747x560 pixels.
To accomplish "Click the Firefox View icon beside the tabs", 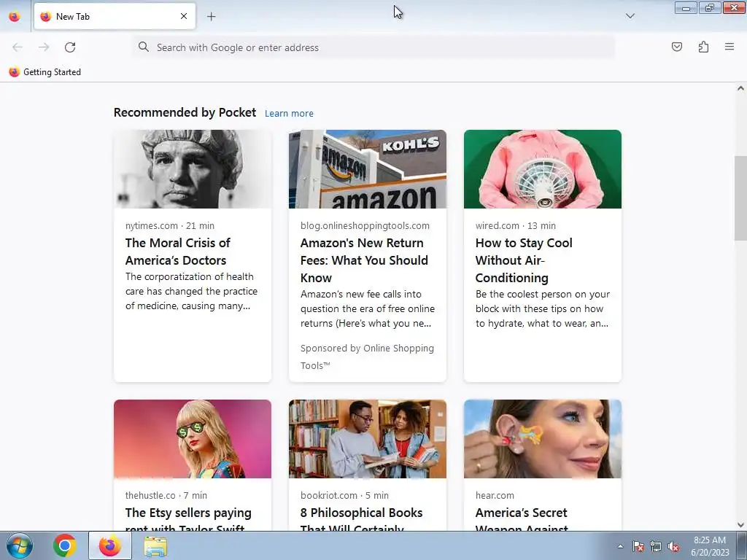I will (15, 17).
